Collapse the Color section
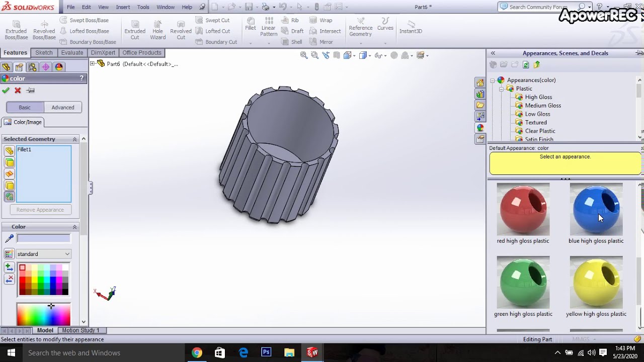 pyautogui.click(x=74, y=227)
